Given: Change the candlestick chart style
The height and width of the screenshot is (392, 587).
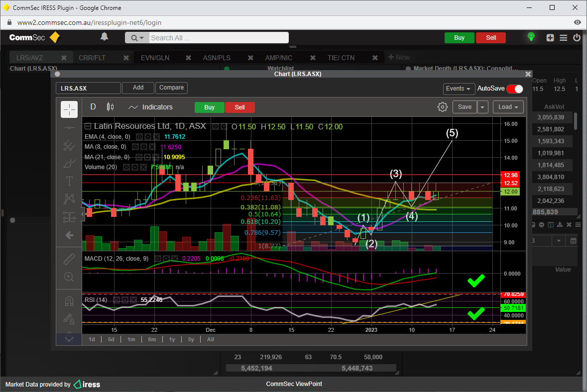Looking at the screenshot, I should (x=110, y=107).
